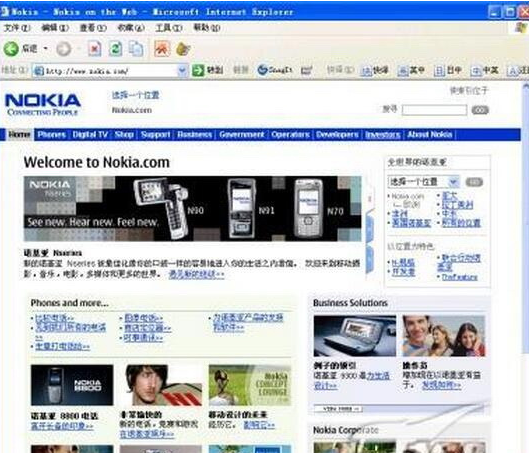Click the Nokia Connecting People logo
The height and width of the screenshot is (453, 529).
43,105
